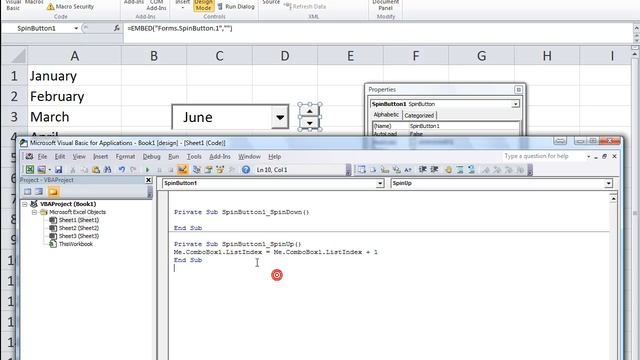Click the Complete Word icon
This screenshot has height=360, width=640.
point(408,169)
